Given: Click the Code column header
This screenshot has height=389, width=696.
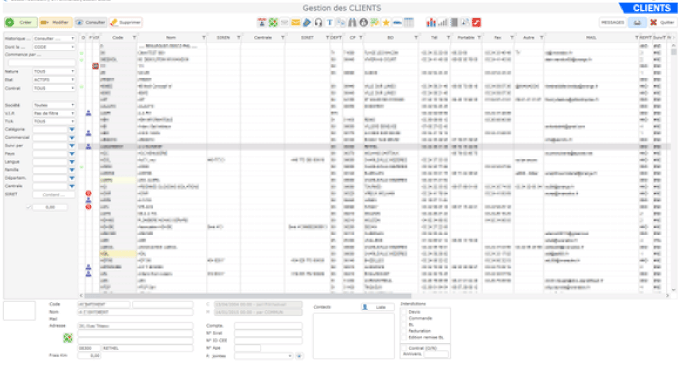Looking at the screenshot, I should tap(118, 38).
